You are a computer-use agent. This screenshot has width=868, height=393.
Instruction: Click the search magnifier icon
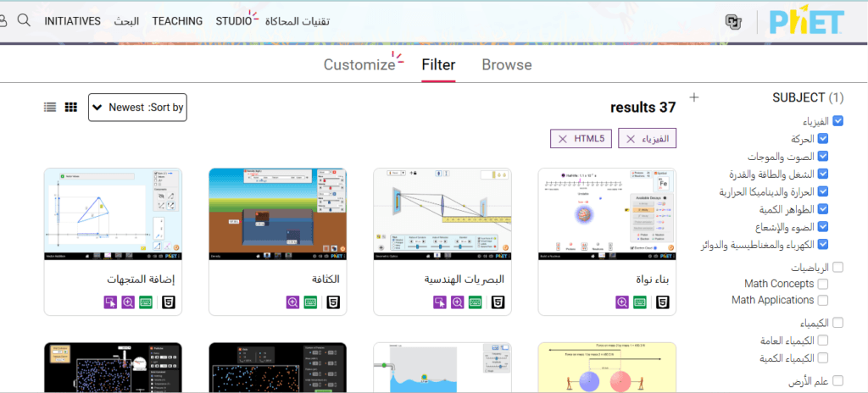point(24,20)
